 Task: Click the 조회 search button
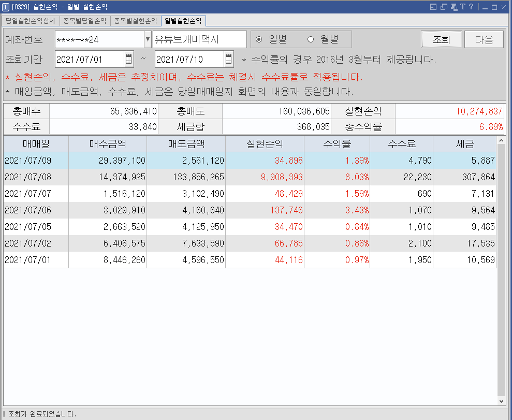point(442,39)
